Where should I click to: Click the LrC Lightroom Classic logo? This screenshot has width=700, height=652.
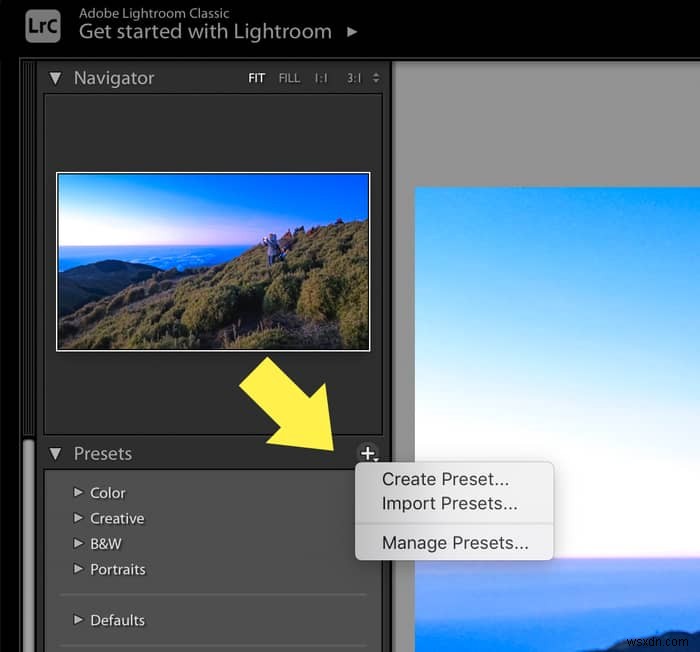point(43,26)
